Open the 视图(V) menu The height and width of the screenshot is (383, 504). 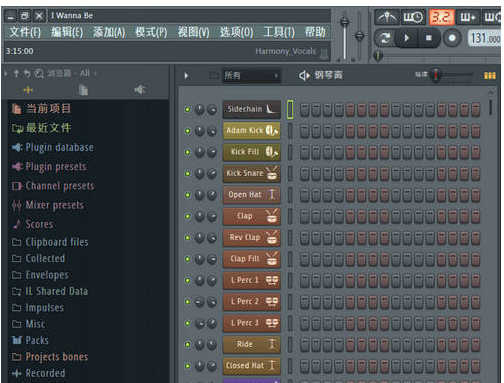click(x=194, y=32)
